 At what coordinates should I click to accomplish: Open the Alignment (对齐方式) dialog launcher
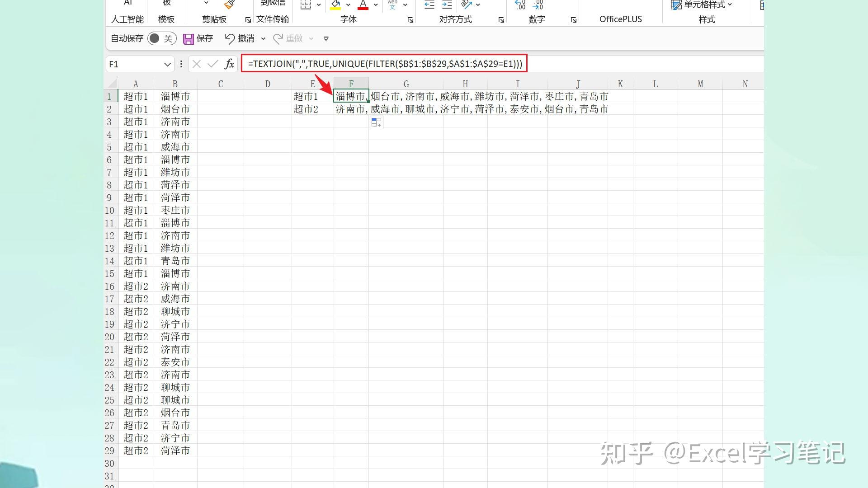(501, 20)
